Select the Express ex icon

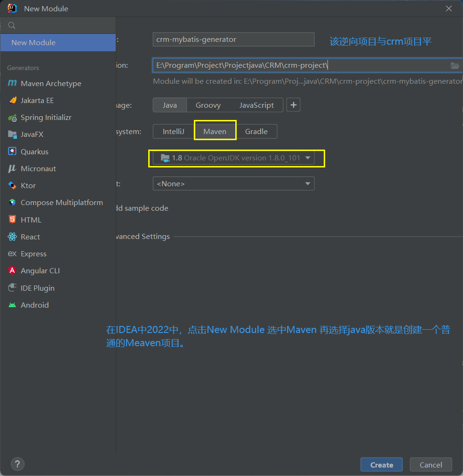pos(12,254)
